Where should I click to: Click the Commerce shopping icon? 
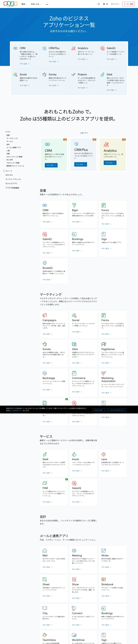coord(74,373)
